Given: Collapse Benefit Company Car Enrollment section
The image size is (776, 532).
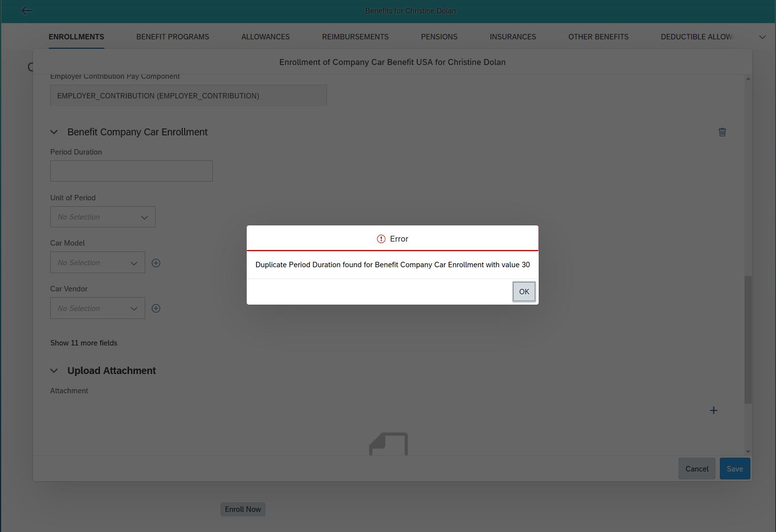Looking at the screenshot, I should (x=54, y=132).
